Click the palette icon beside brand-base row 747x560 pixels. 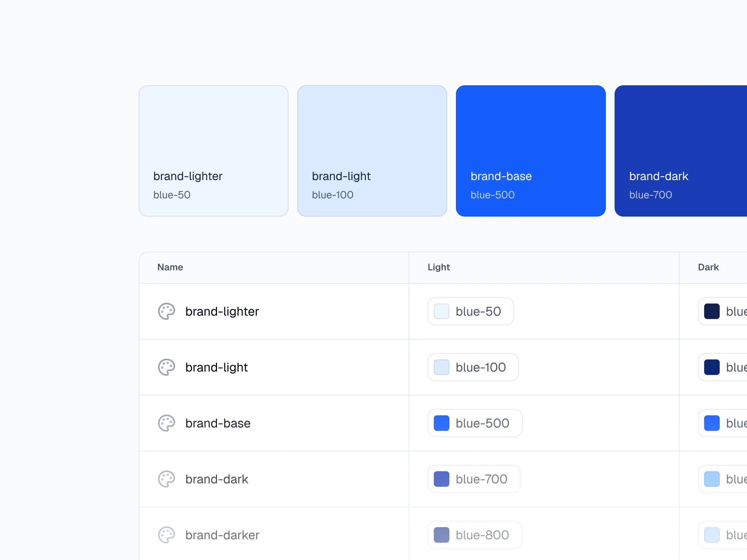(x=166, y=423)
